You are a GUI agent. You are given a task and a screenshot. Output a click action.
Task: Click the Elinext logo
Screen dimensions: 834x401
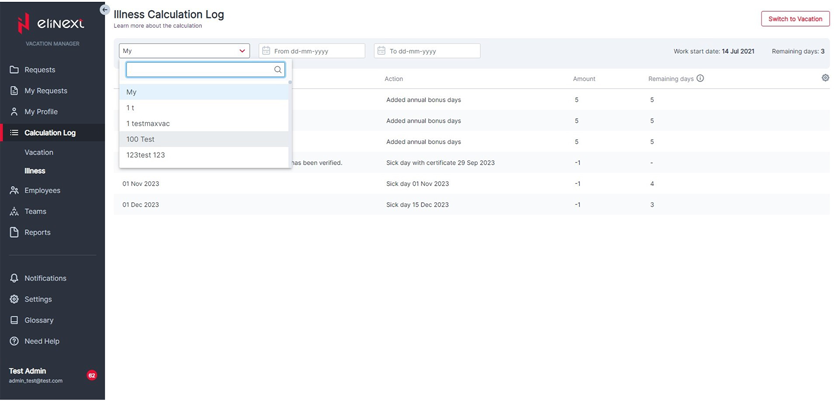pos(38,23)
